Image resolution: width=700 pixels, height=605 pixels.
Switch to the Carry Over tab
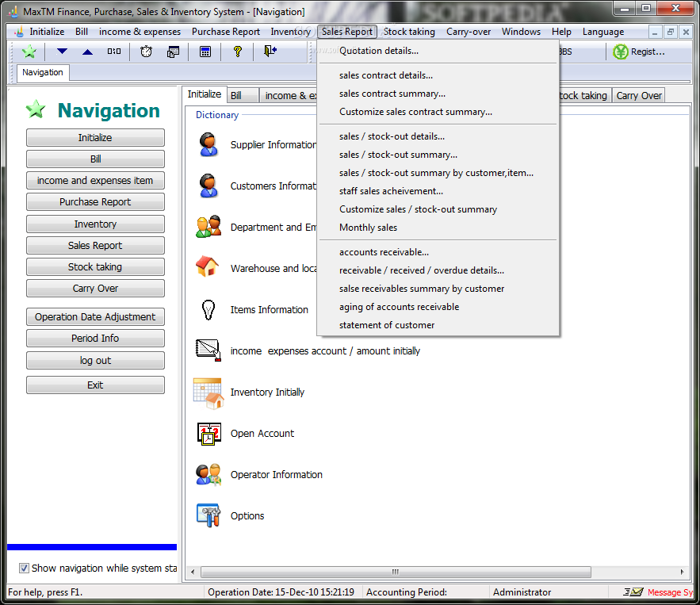click(639, 96)
